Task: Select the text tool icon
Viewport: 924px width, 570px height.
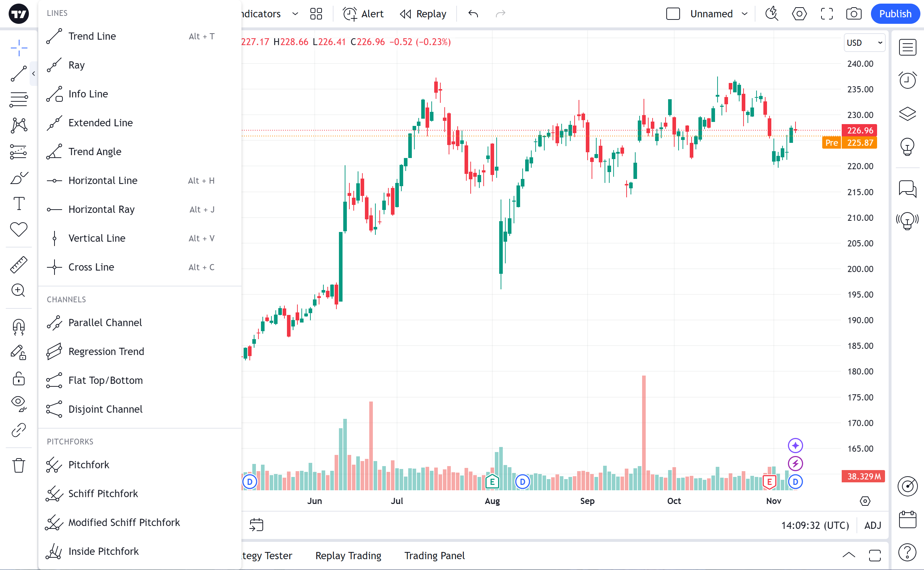Action: coord(18,203)
